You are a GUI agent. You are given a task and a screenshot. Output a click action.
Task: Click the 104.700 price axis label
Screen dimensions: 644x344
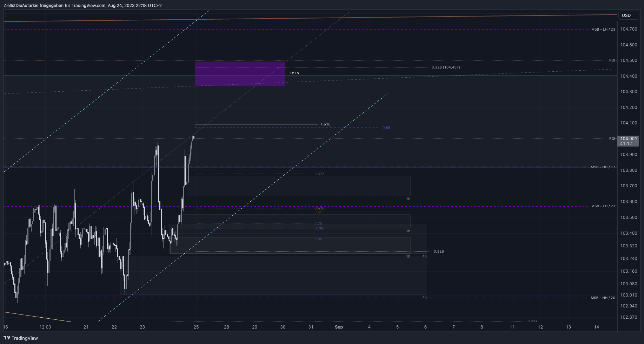629,29
